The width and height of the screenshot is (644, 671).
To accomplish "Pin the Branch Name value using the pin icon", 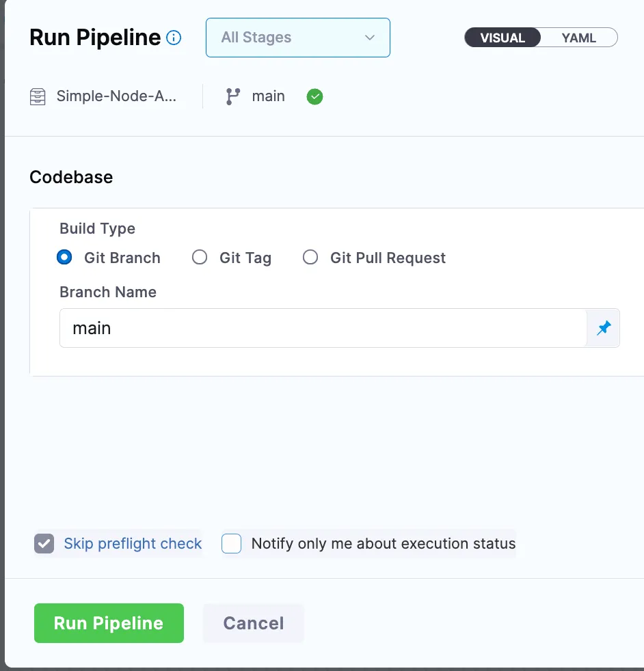I will [x=604, y=328].
